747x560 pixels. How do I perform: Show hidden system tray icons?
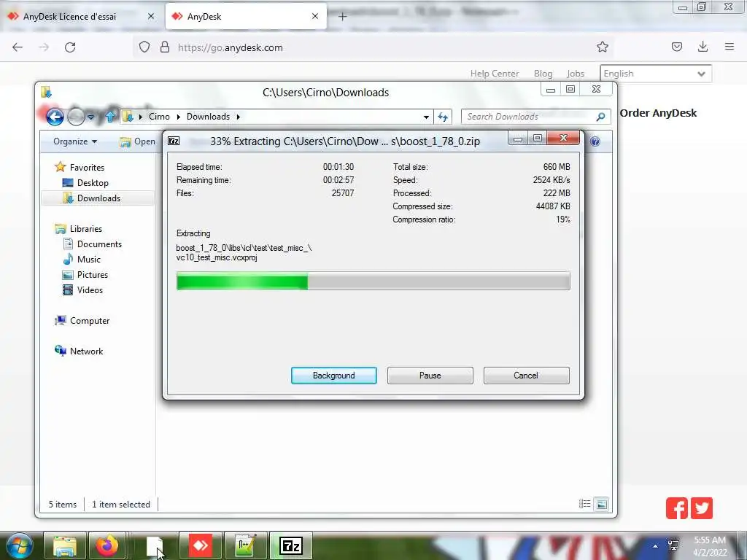point(656,546)
